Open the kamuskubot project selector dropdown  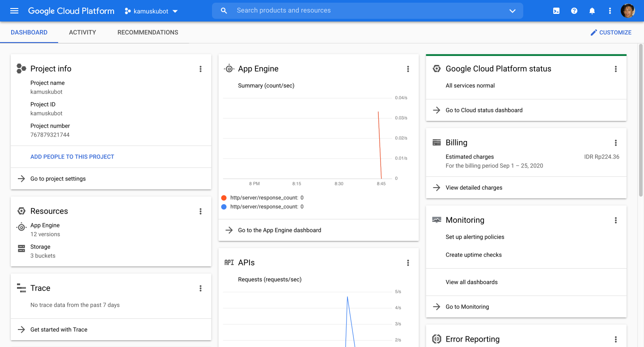[x=151, y=11]
